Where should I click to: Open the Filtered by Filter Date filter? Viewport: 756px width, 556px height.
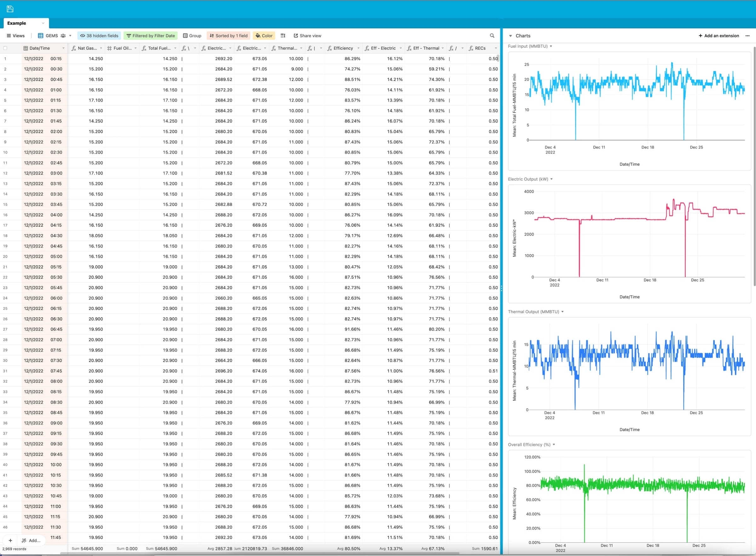[x=151, y=36]
